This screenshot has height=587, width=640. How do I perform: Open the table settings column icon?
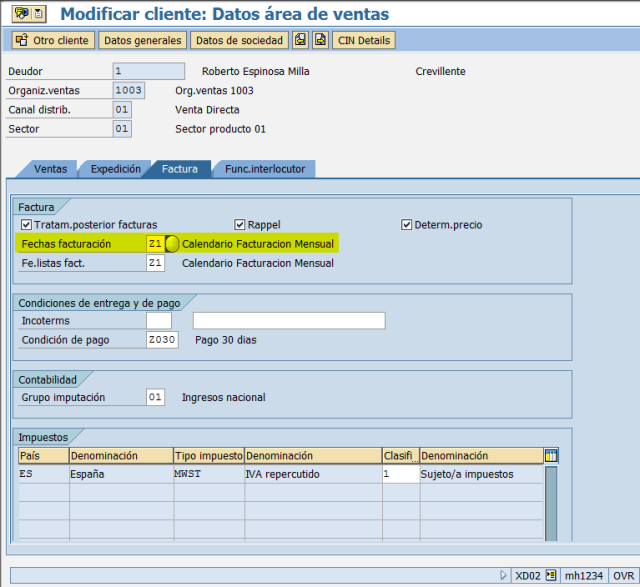click(551, 456)
